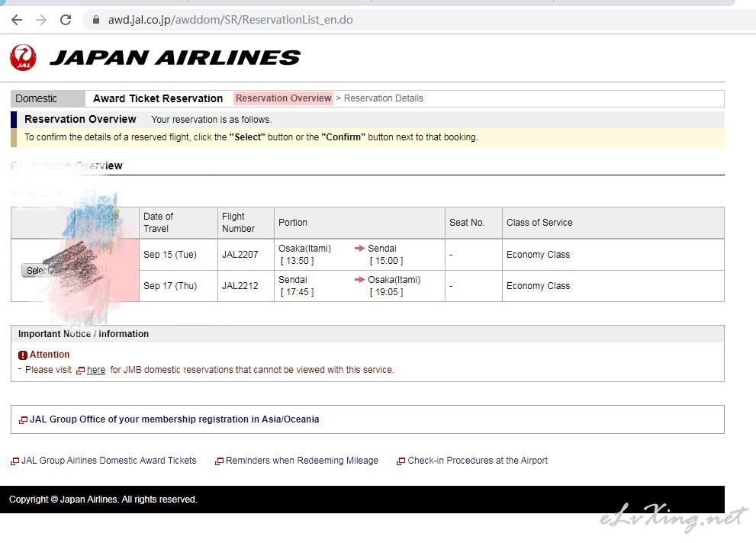Click the Select button for the reservation
Image resolution: width=756 pixels, height=543 pixels.
click(x=37, y=270)
